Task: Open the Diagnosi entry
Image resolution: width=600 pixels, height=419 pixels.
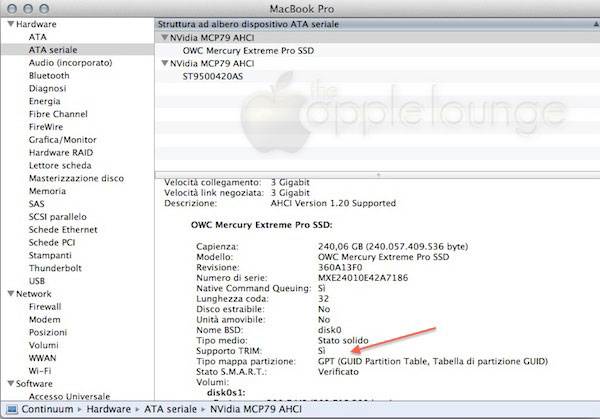Action: [47, 88]
